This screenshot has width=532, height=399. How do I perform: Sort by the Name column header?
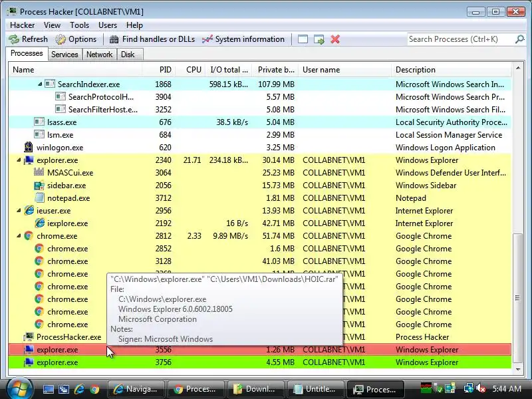75,70
